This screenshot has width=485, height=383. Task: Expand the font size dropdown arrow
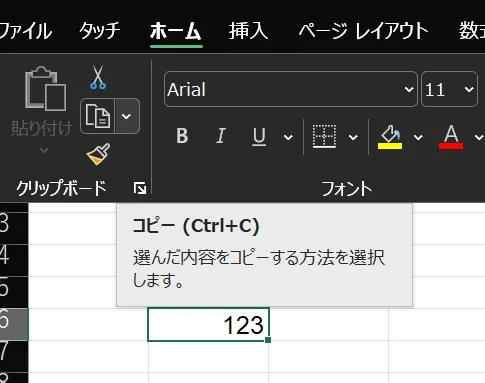click(x=469, y=89)
